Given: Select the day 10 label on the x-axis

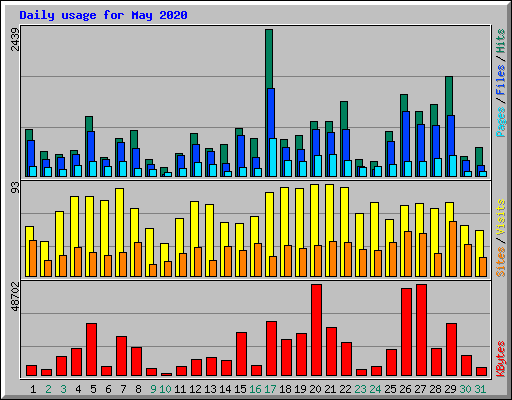Looking at the screenshot, I should tap(165, 389).
